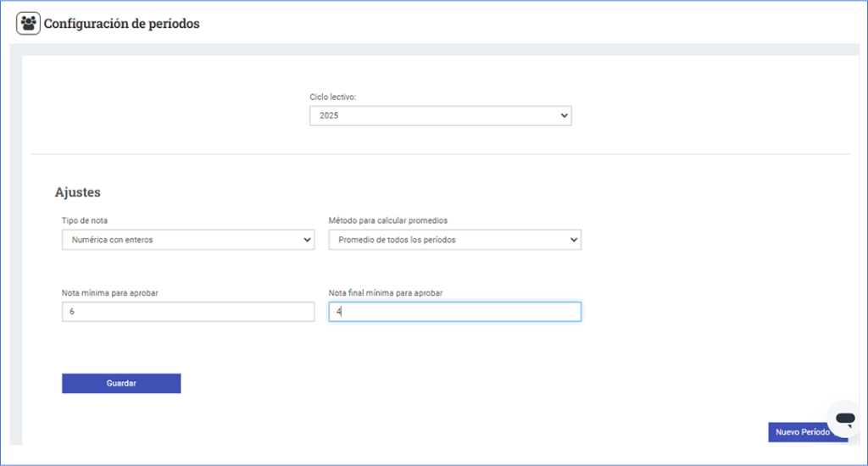Image resolution: width=868 pixels, height=466 pixels.
Task: Click the horizontal divider above Ajustes
Action: (x=440, y=154)
